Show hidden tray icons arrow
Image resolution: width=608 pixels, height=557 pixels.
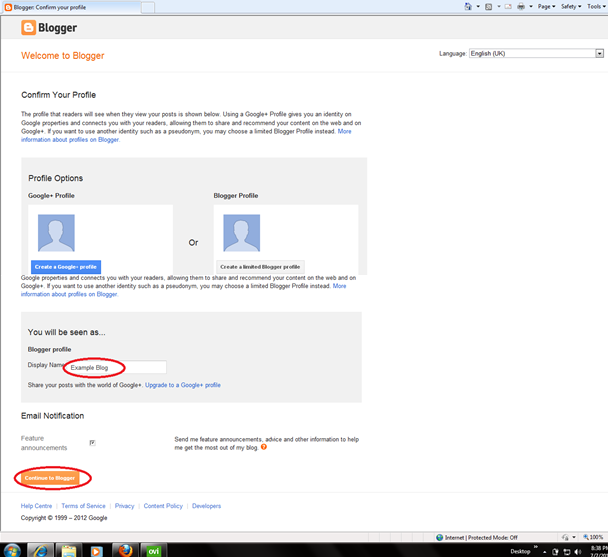point(545,552)
